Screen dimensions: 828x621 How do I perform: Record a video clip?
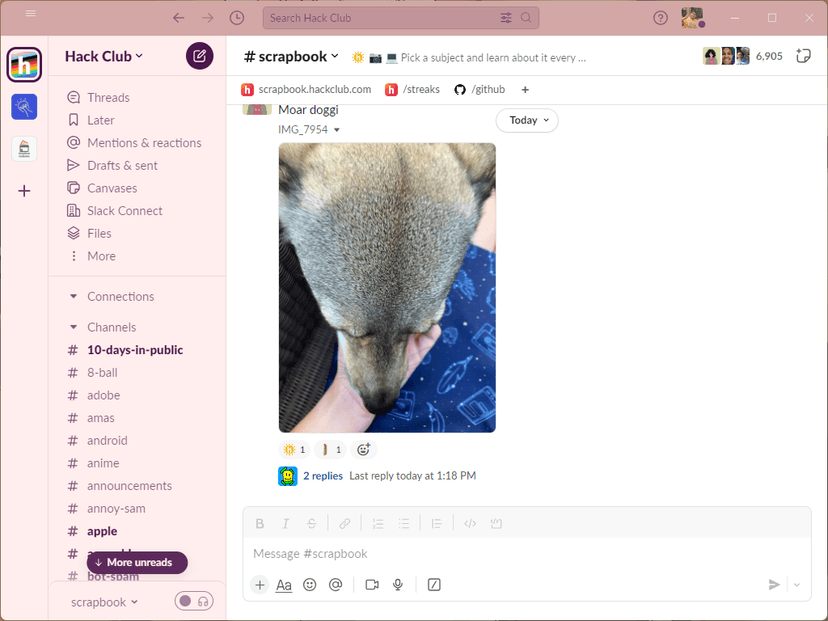372,585
